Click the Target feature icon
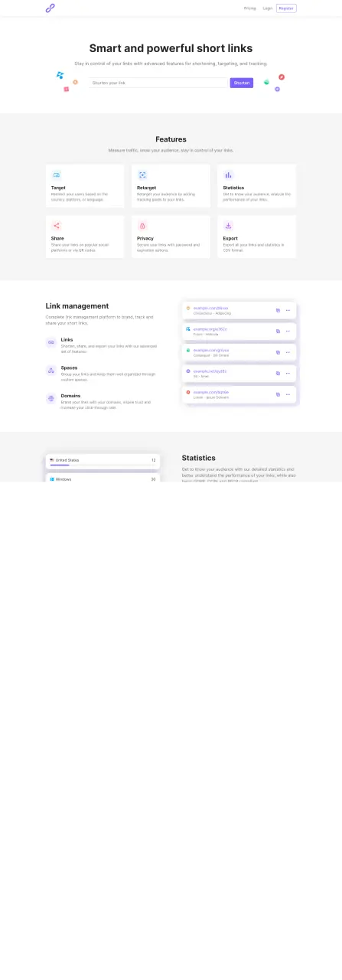 pyautogui.click(x=57, y=175)
